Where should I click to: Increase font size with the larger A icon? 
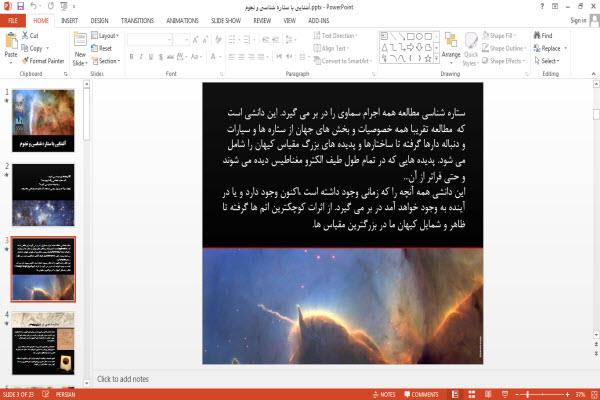coord(196,39)
